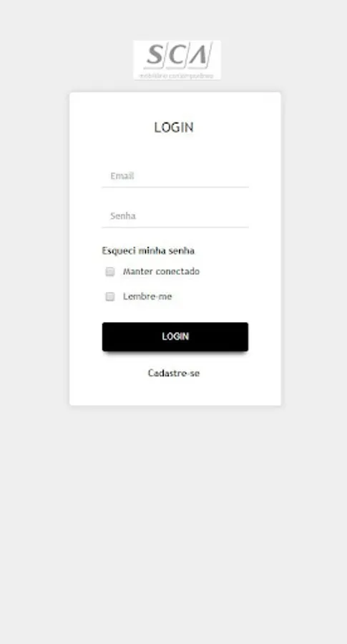Image resolution: width=347 pixels, height=644 pixels.
Task: Click the LOGIN heading of the card
Action: click(x=174, y=127)
